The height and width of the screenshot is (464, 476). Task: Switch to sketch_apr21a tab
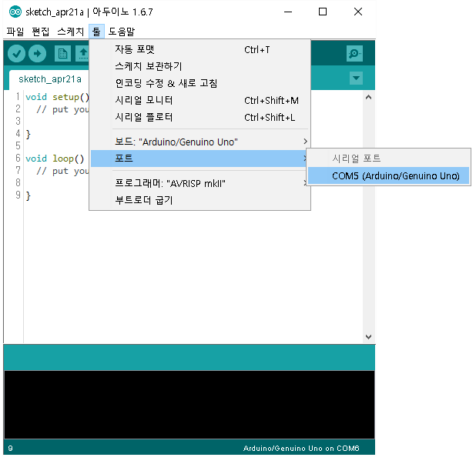[50, 79]
